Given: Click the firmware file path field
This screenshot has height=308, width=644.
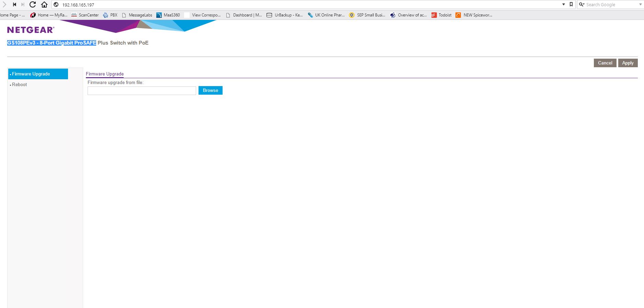Looking at the screenshot, I should point(142,91).
